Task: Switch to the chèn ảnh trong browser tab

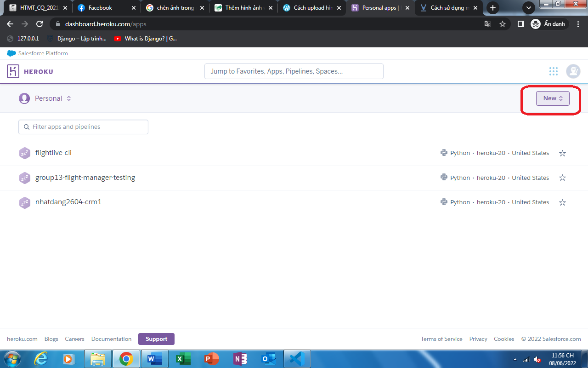Action: (175, 8)
